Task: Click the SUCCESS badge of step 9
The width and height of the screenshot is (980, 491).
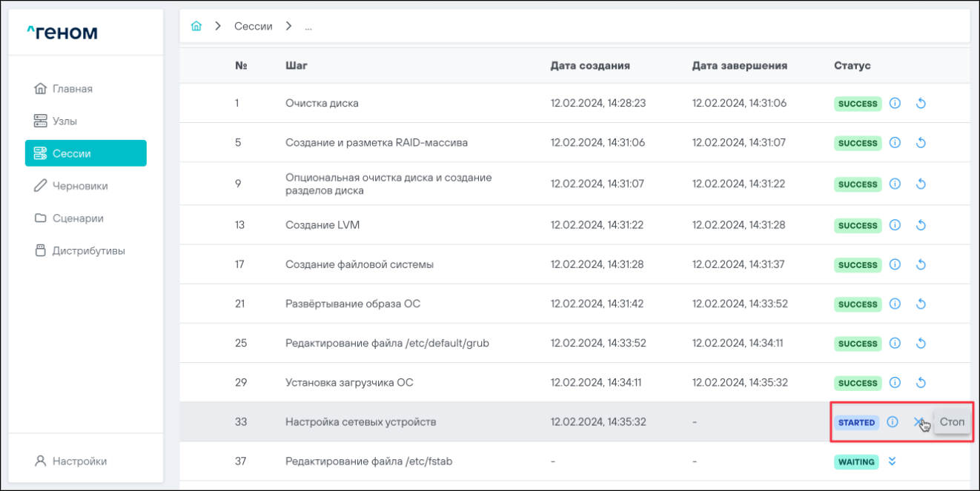Action: pyautogui.click(x=858, y=184)
